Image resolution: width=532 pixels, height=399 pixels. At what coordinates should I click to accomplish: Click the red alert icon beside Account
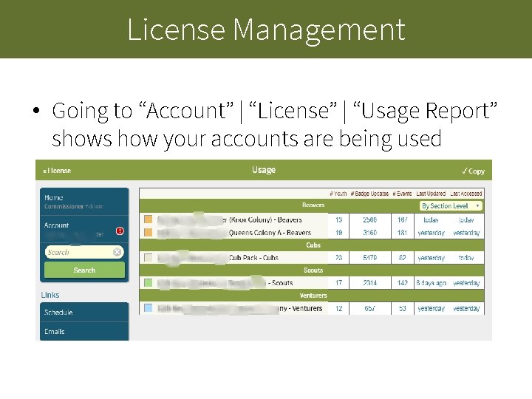(120, 231)
